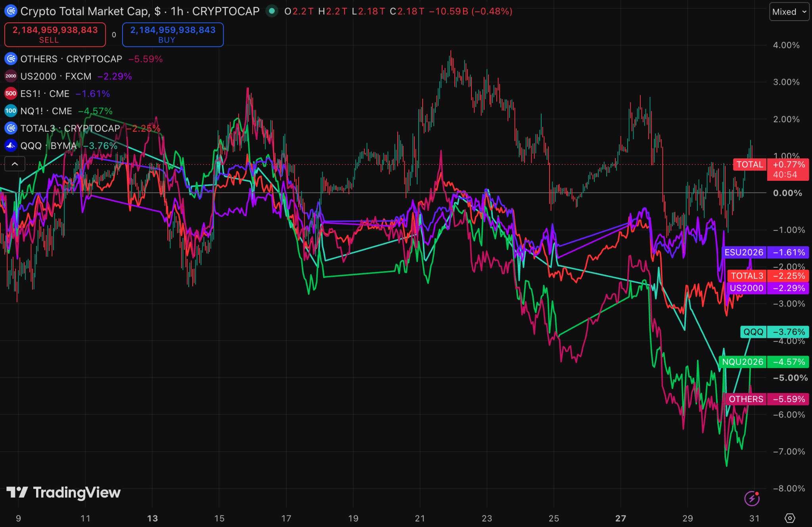Select the US2000 · FXCM legend label
This screenshot has width=812, height=527.
click(x=56, y=76)
